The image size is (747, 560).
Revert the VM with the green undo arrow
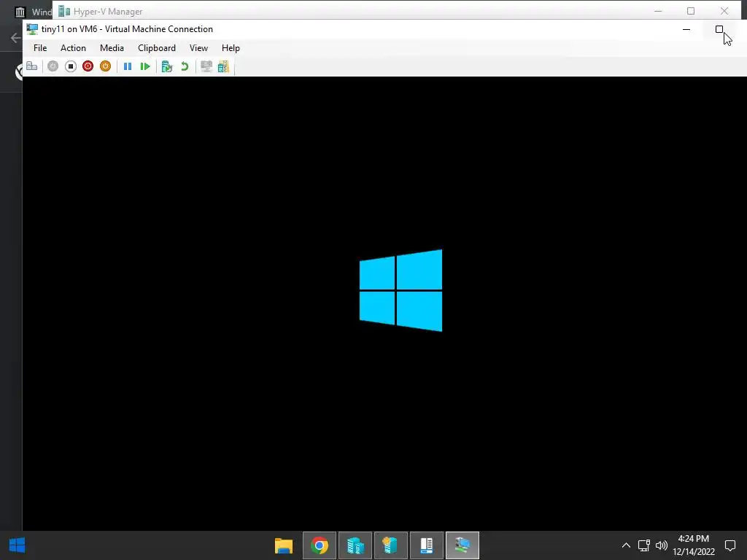[x=185, y=66]
